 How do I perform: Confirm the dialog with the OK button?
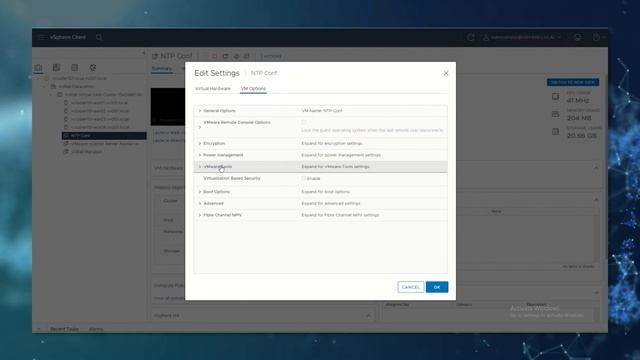pos(437,287)
